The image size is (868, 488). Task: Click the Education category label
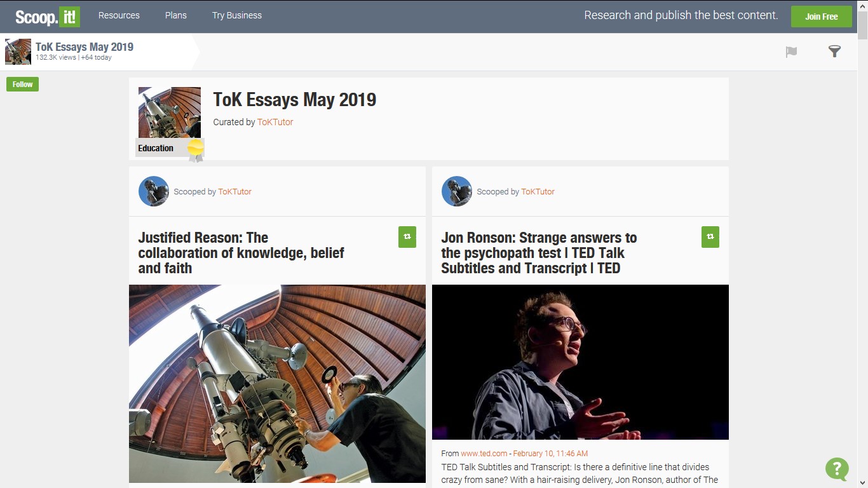coord(156,148)
